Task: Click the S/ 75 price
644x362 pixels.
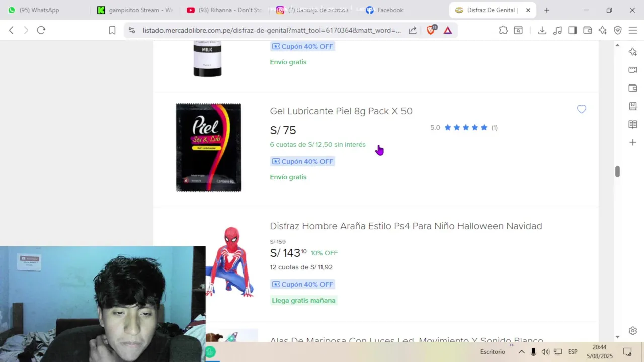Action: tap(283, 130)
